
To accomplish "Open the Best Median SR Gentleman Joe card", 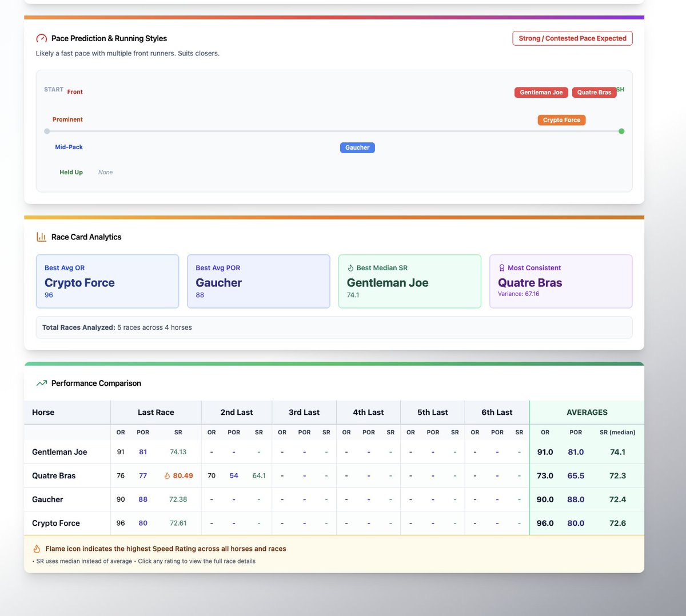I will 410,281.
